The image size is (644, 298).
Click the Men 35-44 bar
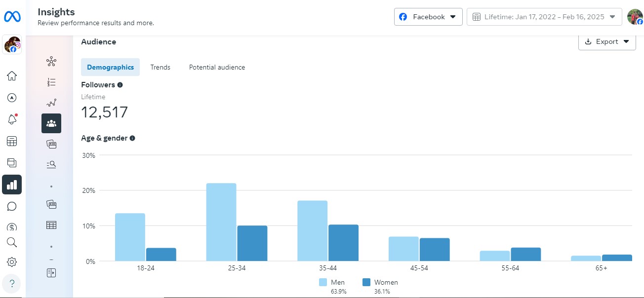(312, 230)
